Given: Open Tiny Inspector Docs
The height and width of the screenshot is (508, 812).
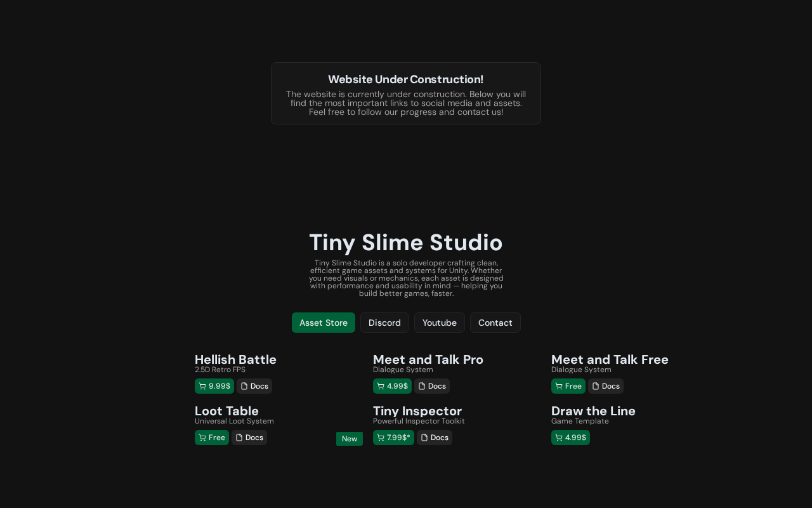Looking at the screenshot, I should pyautogui.click(x=435, y=438).
